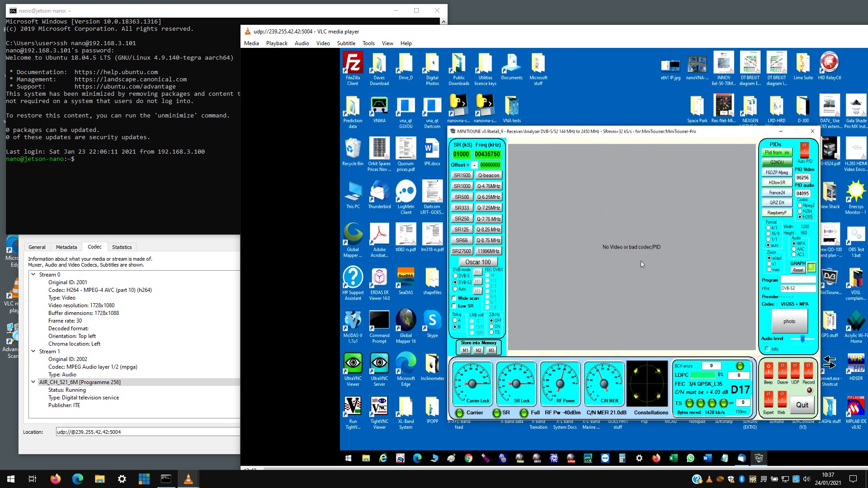
Task: Click the green GRAPH color indicator
Action: [811, 267]
